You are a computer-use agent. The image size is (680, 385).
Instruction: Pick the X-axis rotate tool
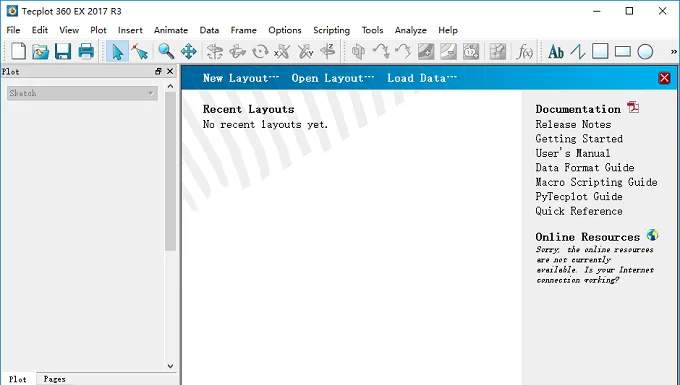point(282,52)
